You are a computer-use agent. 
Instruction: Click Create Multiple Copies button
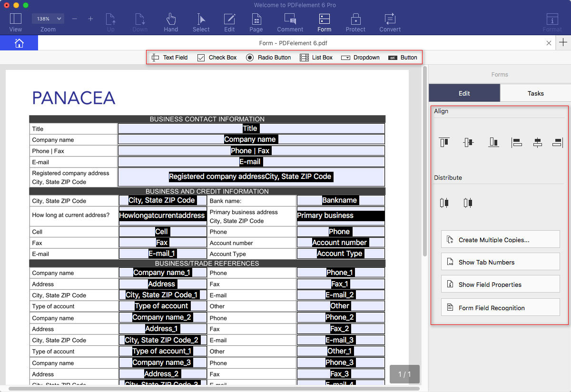tap(501, 240)
